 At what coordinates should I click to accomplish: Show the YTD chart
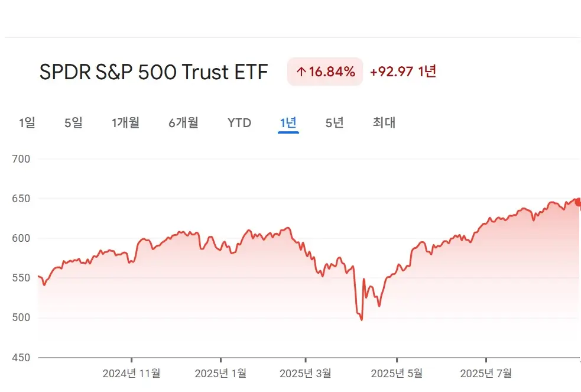pyautogui.click(x=238, y=122)
